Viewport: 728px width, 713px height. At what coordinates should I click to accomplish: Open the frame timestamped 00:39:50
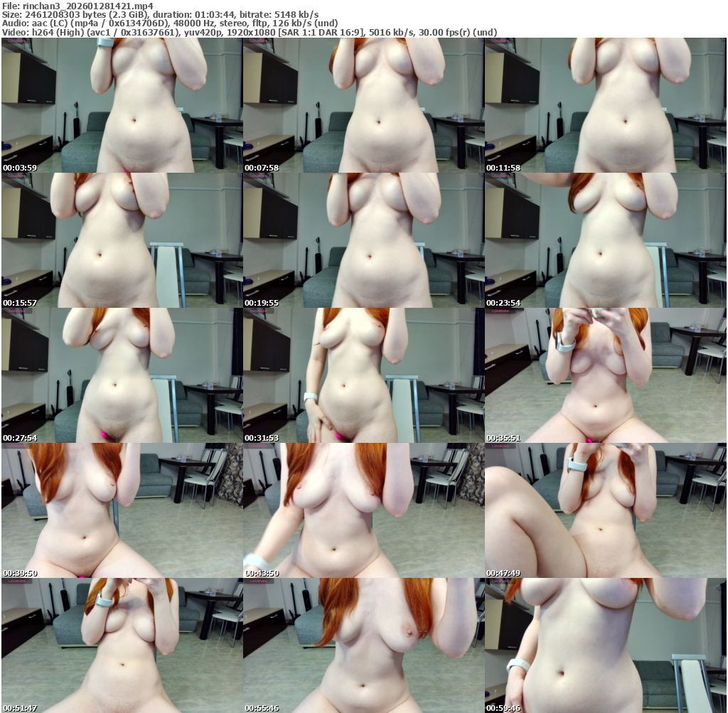point(122,510)
